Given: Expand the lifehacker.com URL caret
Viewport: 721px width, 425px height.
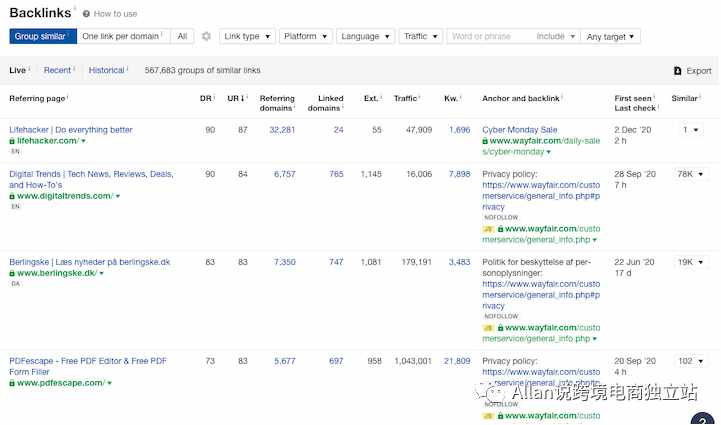Looking at the screenshot, I should click(83, 141).
